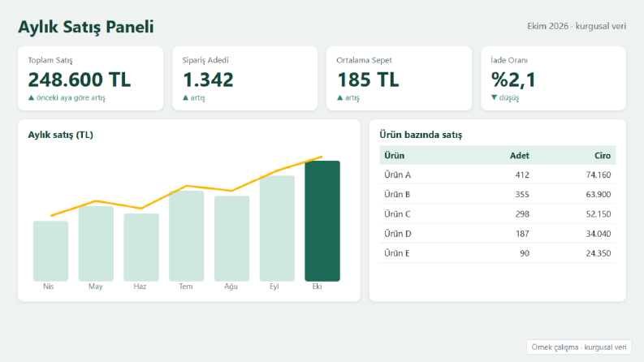Click the 'Haz' axis label
This screenshot has height=362, width=644.
[140, 287]
